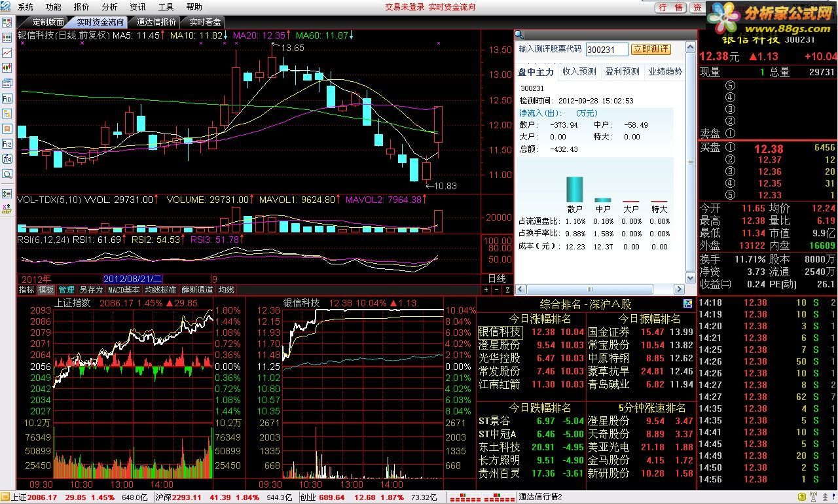
Task: Open the 工具 menu
Action: pyautogui.click(x=166, y=7)
